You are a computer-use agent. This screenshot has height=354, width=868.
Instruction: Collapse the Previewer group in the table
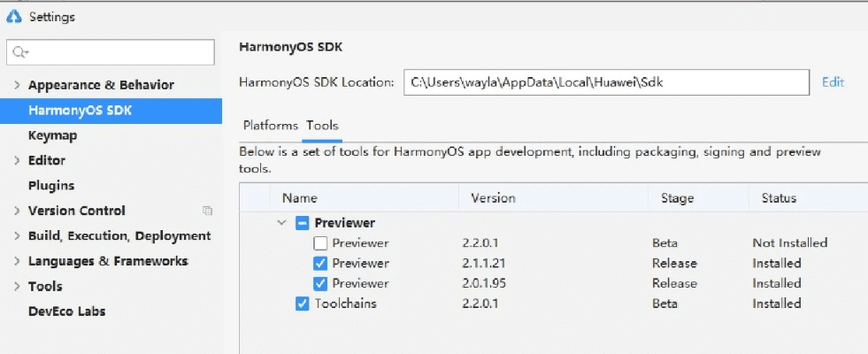click(x=282, y=223)
